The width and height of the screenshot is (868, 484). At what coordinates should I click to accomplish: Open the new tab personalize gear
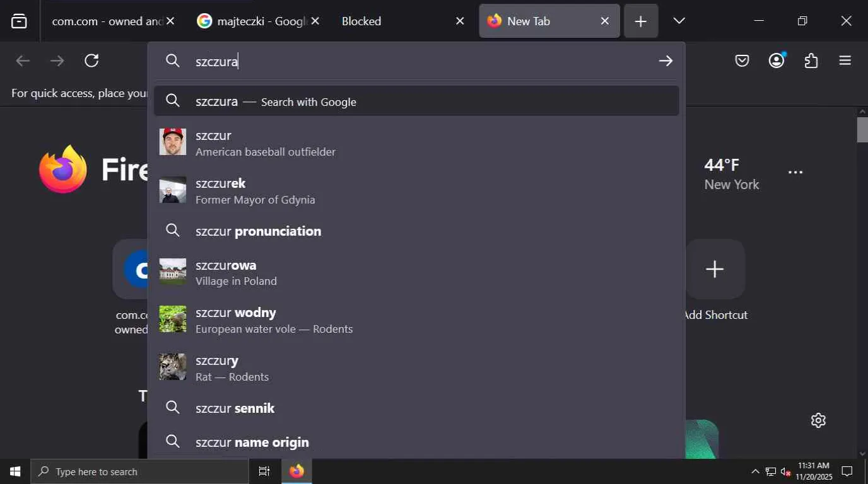(818, 420)
